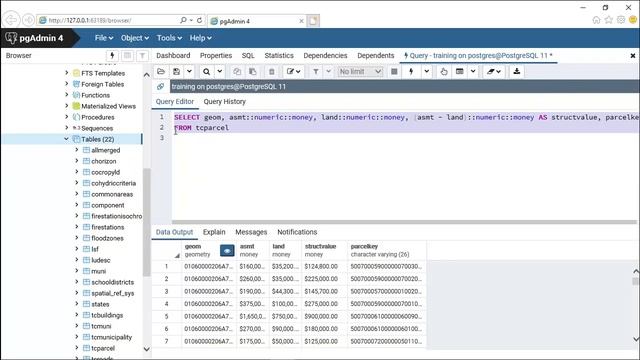Switch to Properties tab
The image size is (640, 360).
coord(216,56)
